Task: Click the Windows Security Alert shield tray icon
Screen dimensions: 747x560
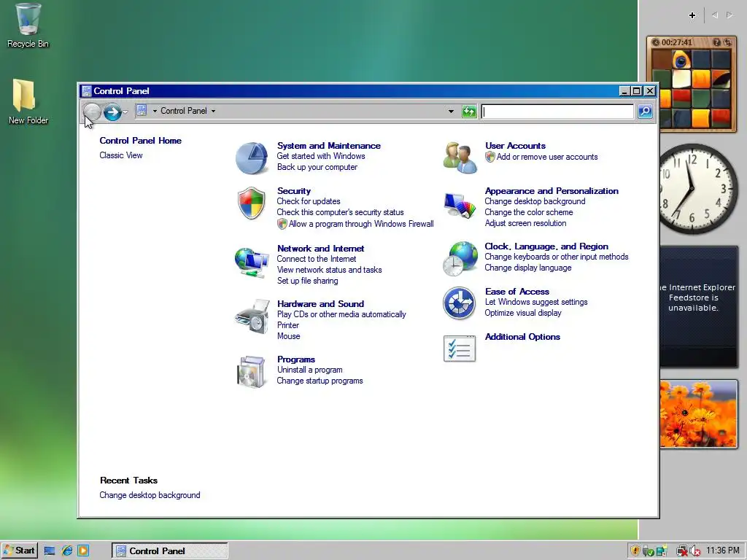Action: 635,551
